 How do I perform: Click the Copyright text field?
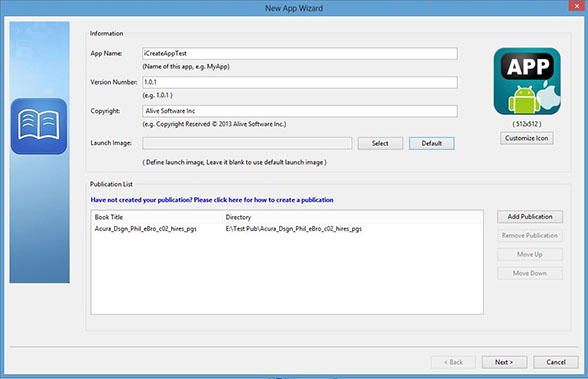pyautogui.click(x=300, y=111)
